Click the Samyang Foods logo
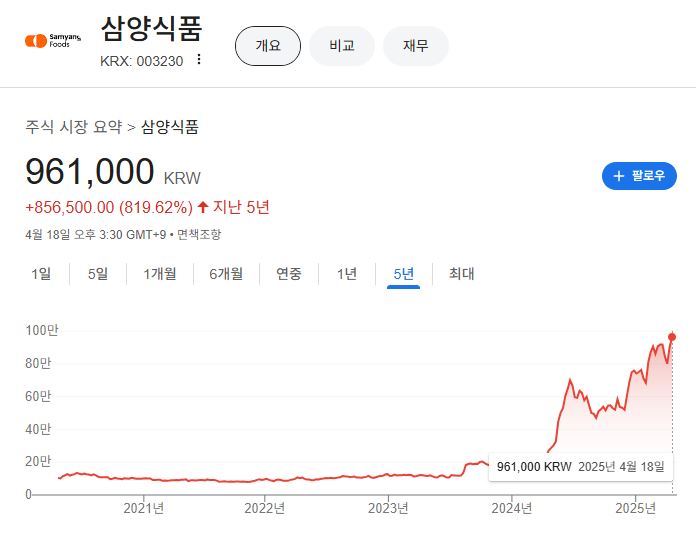 (52, 40)
